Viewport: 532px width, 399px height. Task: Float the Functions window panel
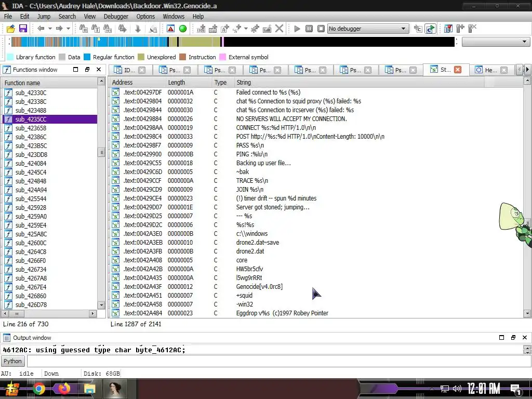(x=87, y=70)
